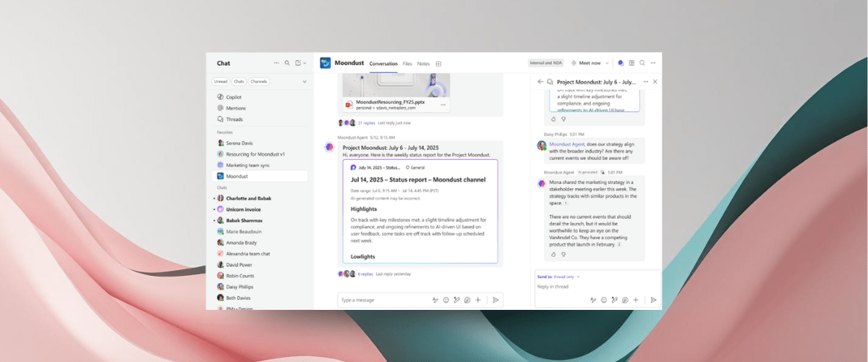Toggle the Chats filter chip

(x=239, y=82)
